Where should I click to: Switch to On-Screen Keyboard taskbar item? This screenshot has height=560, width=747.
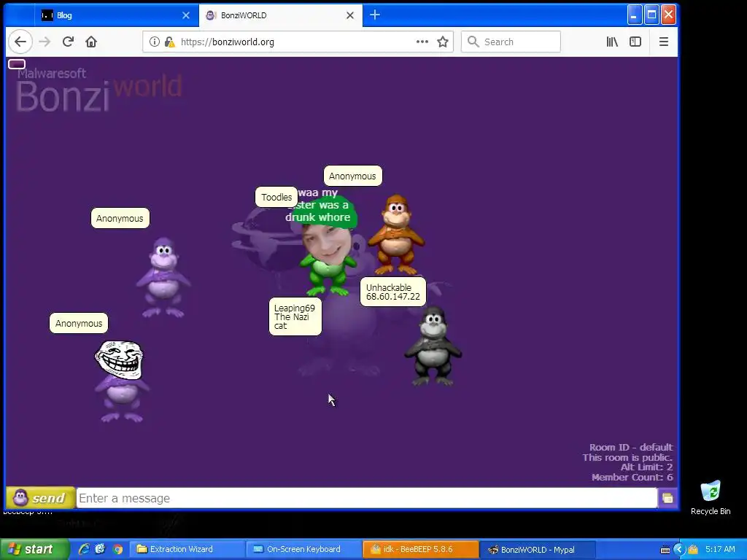pos(304,549)
